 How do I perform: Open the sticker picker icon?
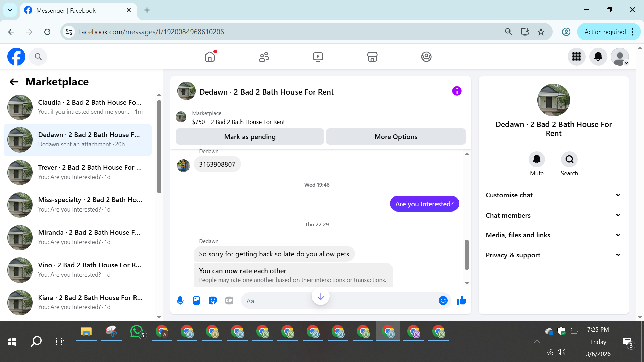click(213, 301)
